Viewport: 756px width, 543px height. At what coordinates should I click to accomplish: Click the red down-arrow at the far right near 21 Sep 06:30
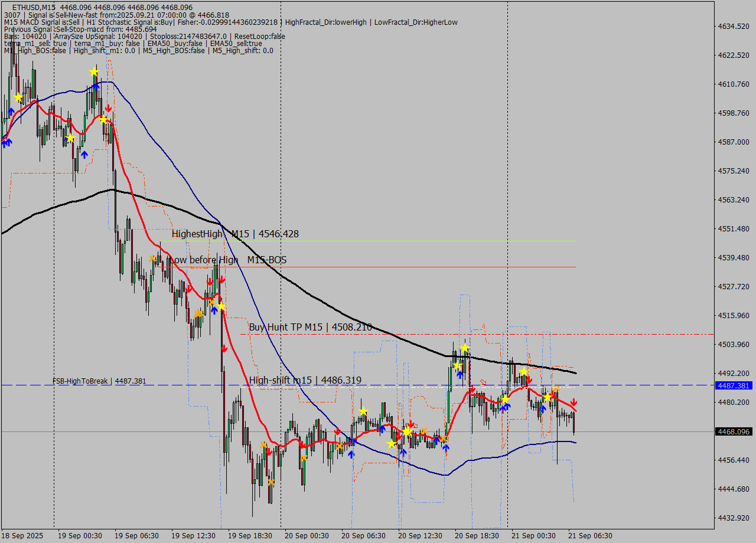(x=573, y=402)
